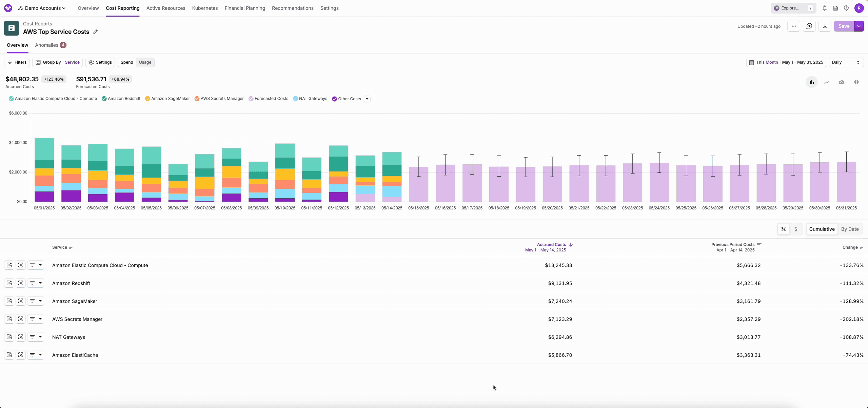
Task: Toggle Amazon SageMaker legend series
Action: point(167,99)
